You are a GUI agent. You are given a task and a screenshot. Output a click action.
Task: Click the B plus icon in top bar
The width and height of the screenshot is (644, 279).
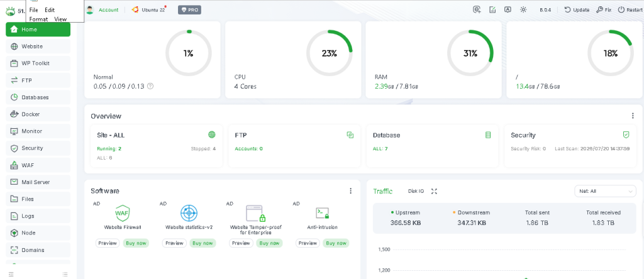point(477,10)
